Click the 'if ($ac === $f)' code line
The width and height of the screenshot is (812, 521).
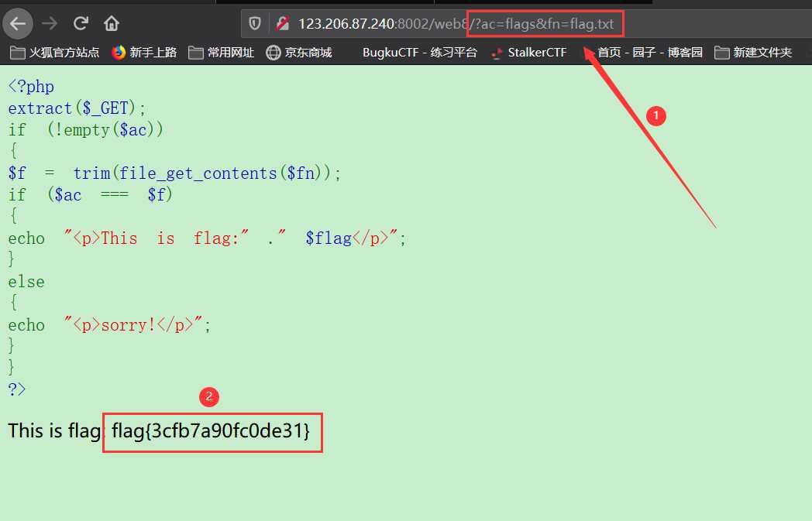coord(90,195)
